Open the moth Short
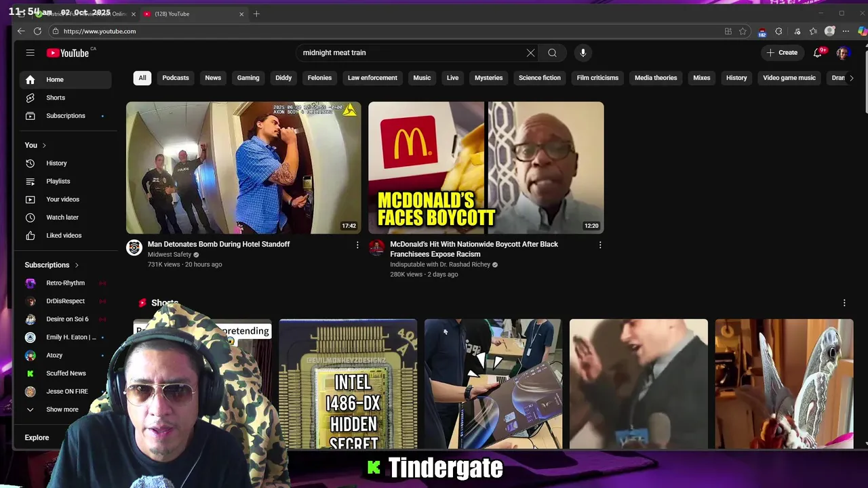 784,384
